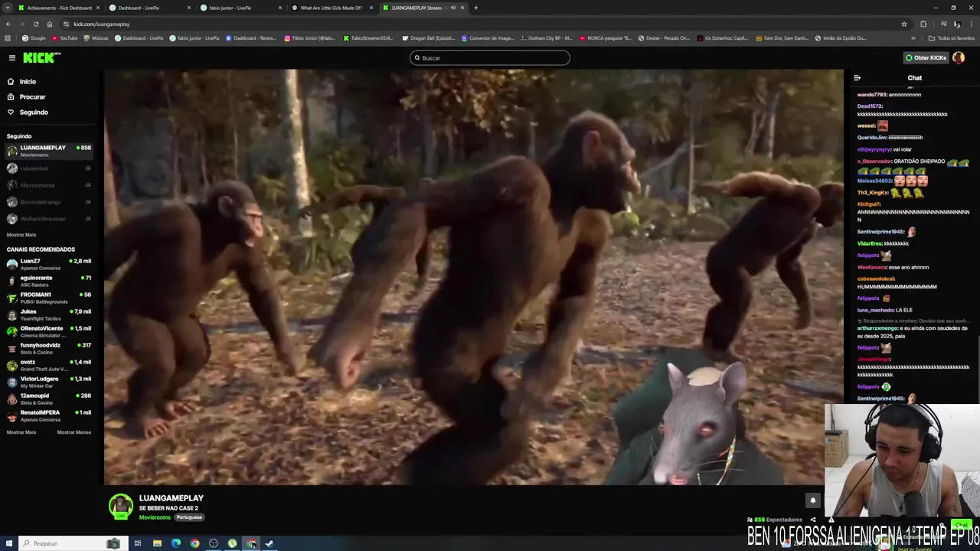The image size is (980, 551).
Task: Open recommended channel VictorLudgero
Action: pos(49,382)
